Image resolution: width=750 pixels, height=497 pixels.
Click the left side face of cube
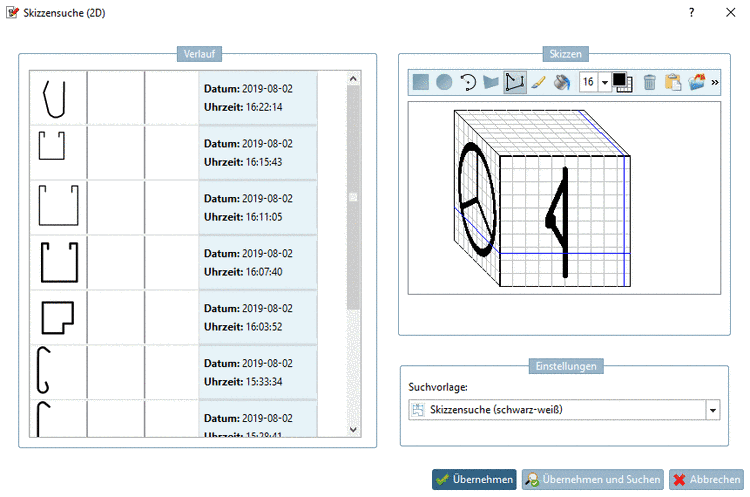pyautogui.click(x=477, y=199)
